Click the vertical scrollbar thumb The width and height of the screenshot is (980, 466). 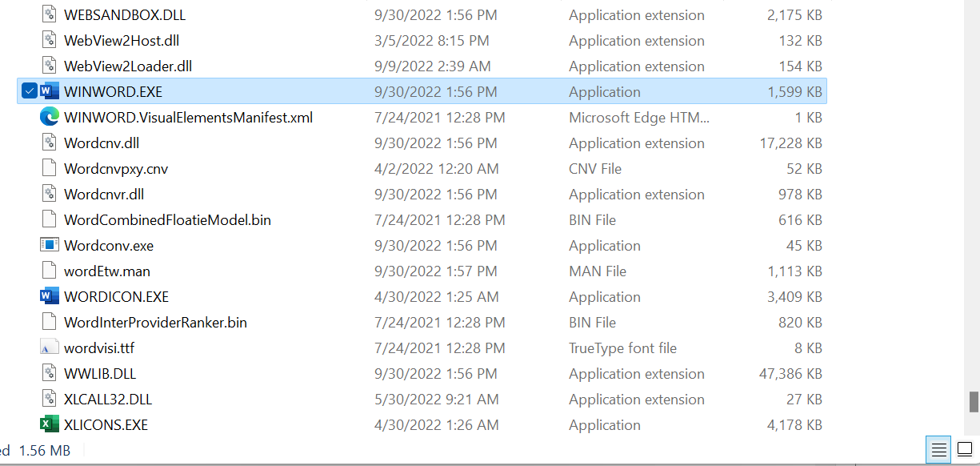(974, 401)
